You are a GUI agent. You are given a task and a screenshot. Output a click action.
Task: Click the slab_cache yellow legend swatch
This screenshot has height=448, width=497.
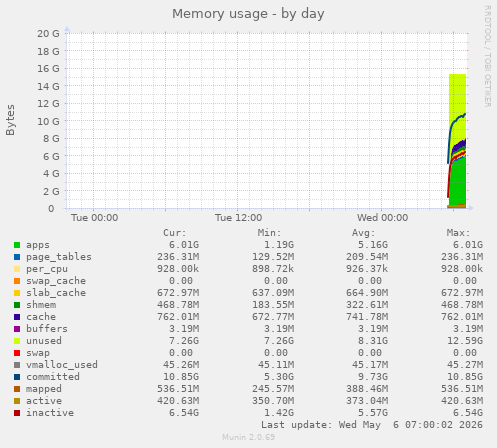17,293
